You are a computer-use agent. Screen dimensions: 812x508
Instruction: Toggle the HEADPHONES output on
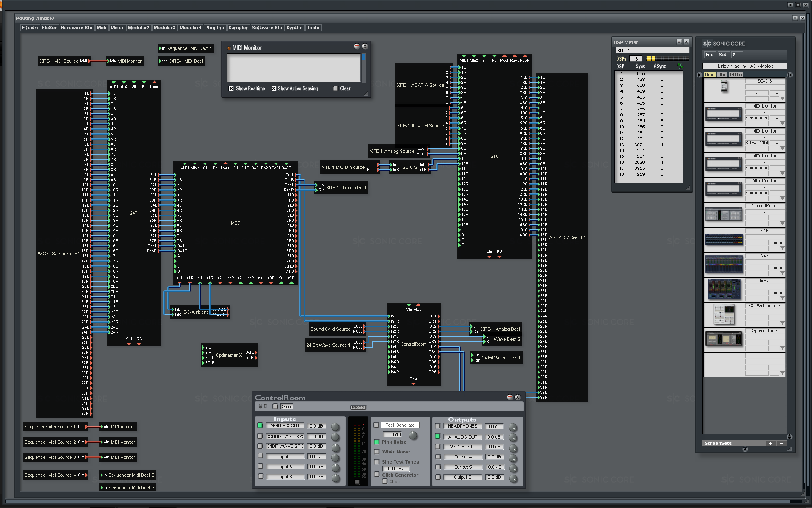(x=437, y=426)
